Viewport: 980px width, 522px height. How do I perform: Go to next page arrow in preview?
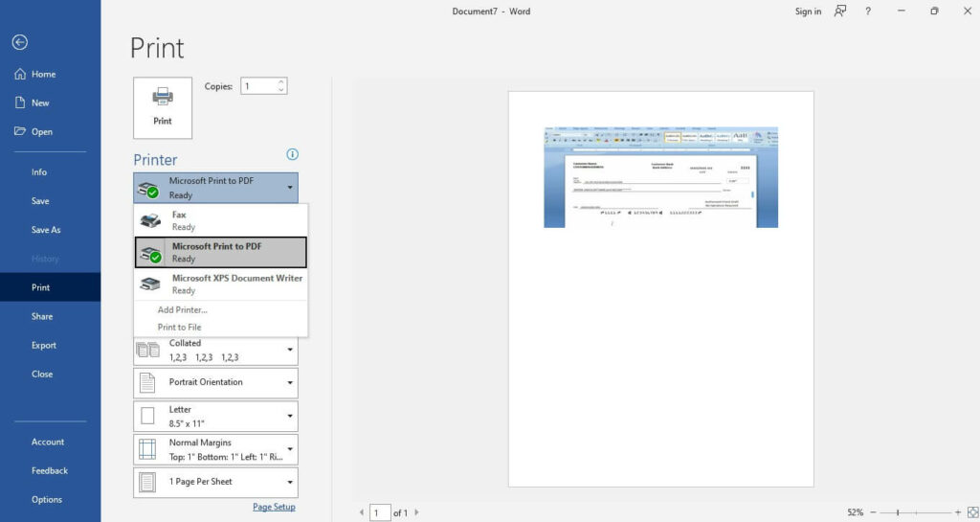pos(417,512)
